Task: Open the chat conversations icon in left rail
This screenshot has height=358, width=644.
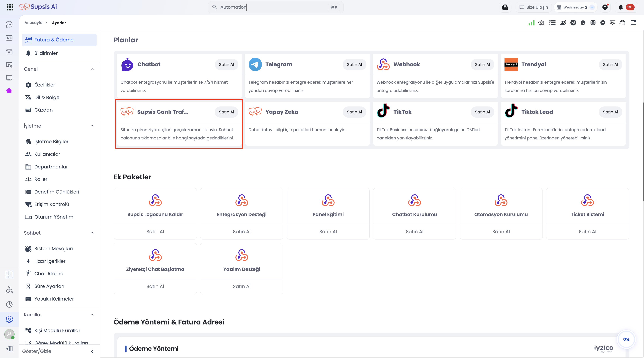Action: coord(9,24)
